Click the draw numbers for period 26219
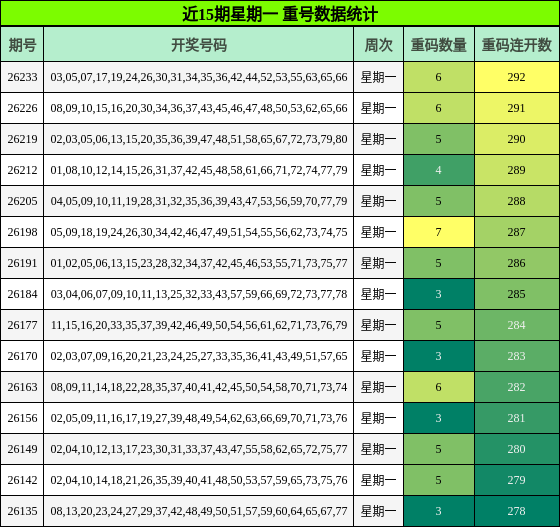 coord(199,139)
